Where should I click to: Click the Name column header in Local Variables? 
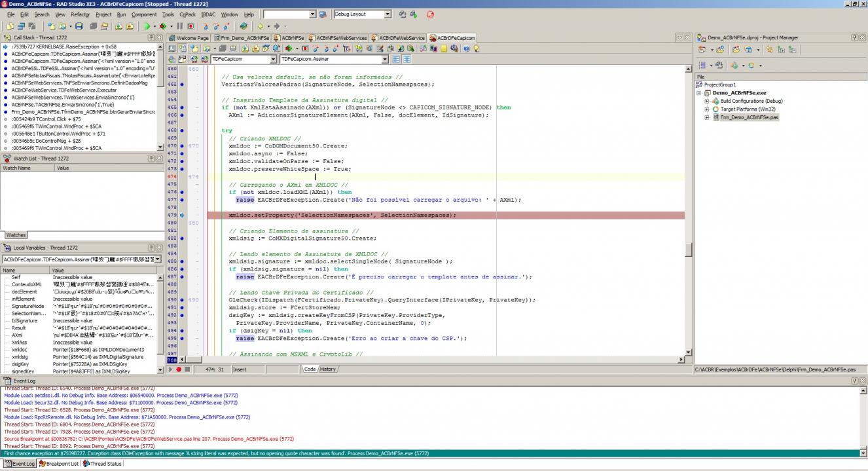[25, 270]
